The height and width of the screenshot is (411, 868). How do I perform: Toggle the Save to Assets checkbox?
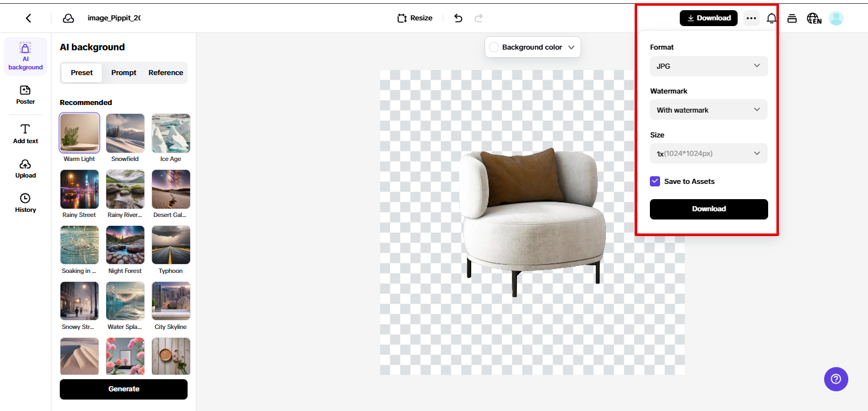(x=655, y=182)
